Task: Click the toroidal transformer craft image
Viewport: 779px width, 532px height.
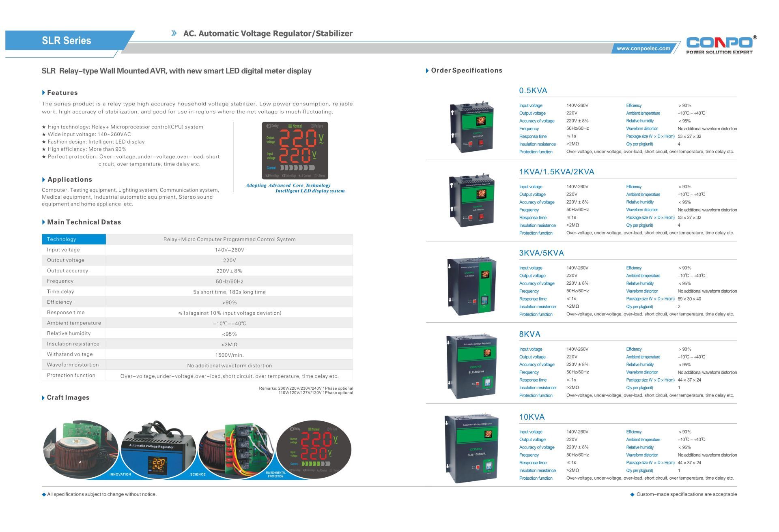Action: [x=81, y=449]
